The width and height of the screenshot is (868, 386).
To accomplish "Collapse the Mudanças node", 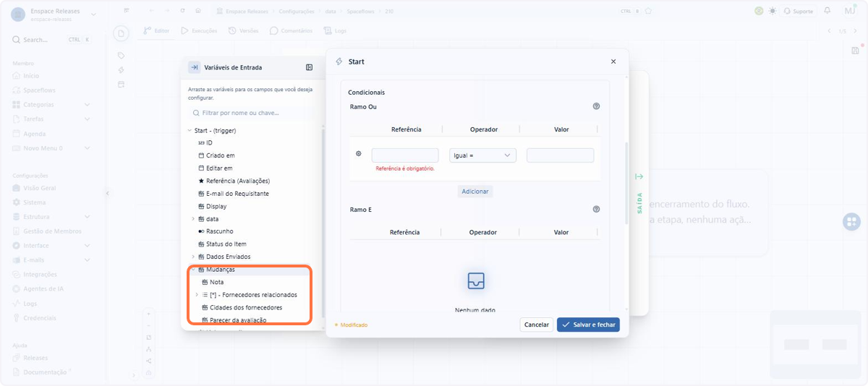I will (x=192, y=269).
